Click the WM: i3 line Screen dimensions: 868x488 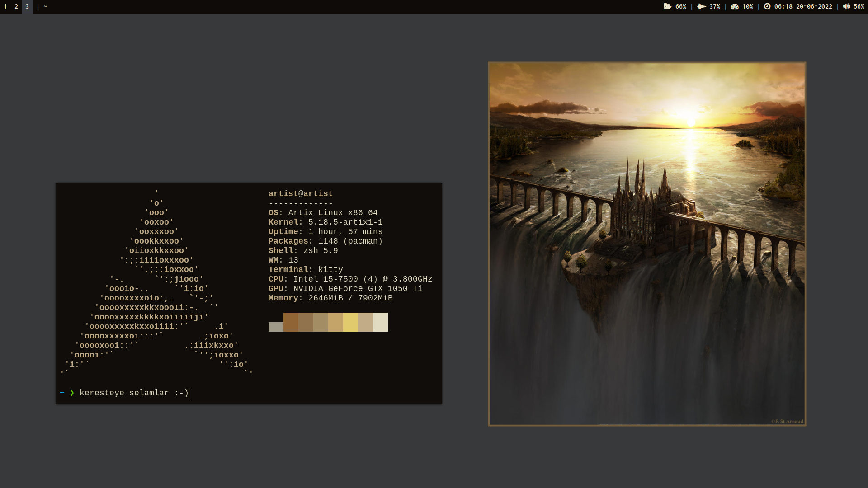(283, 260)
